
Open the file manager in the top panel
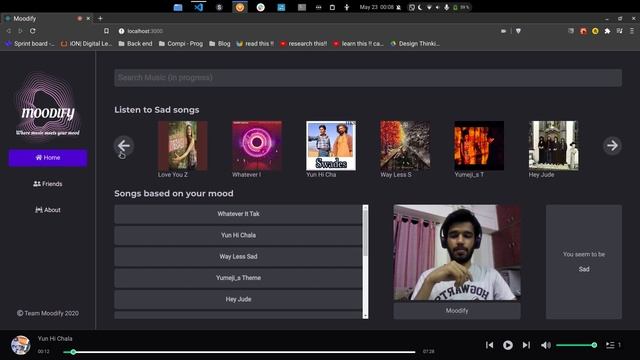[178, 7]
